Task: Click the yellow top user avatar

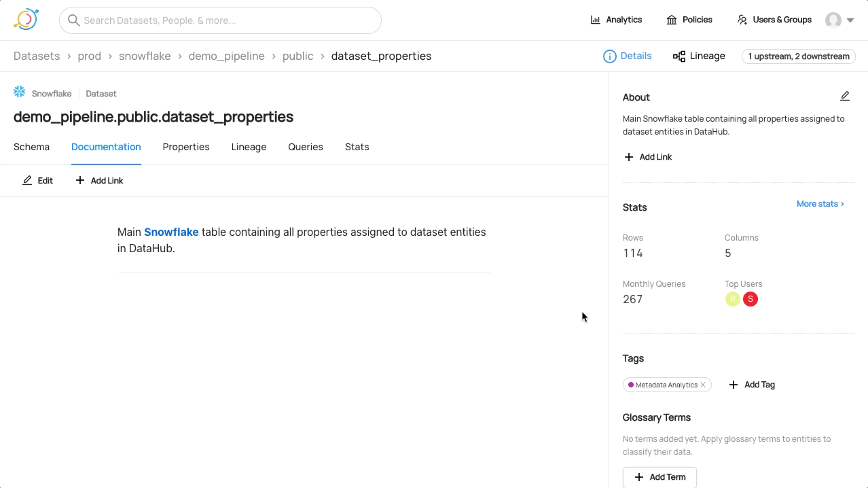Action: click(732, 299)
